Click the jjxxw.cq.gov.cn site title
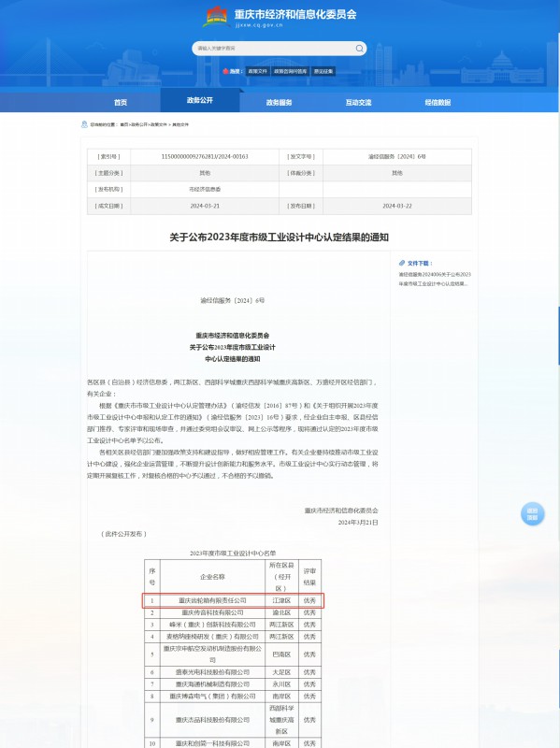 point(259,25)
